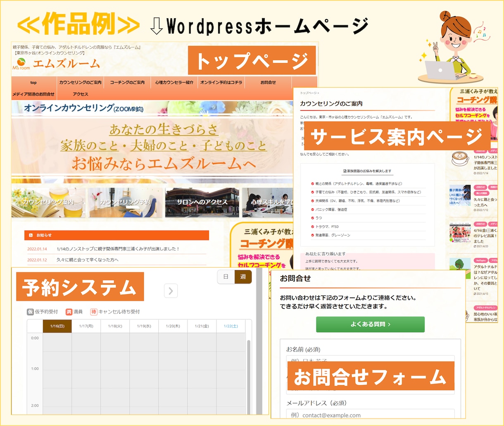Click the check icon beside 親との関係
Viewport: 504px width, 426px height.
(313, 184)
